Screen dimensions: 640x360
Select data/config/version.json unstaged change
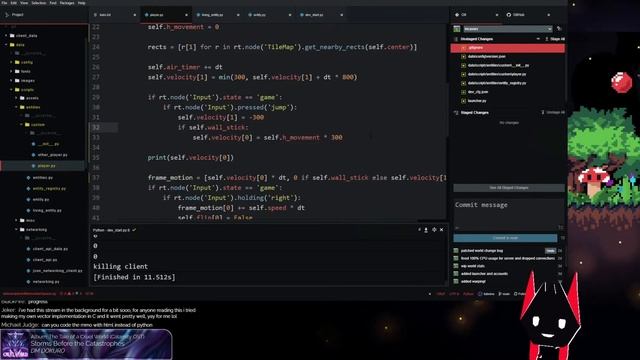508,56
